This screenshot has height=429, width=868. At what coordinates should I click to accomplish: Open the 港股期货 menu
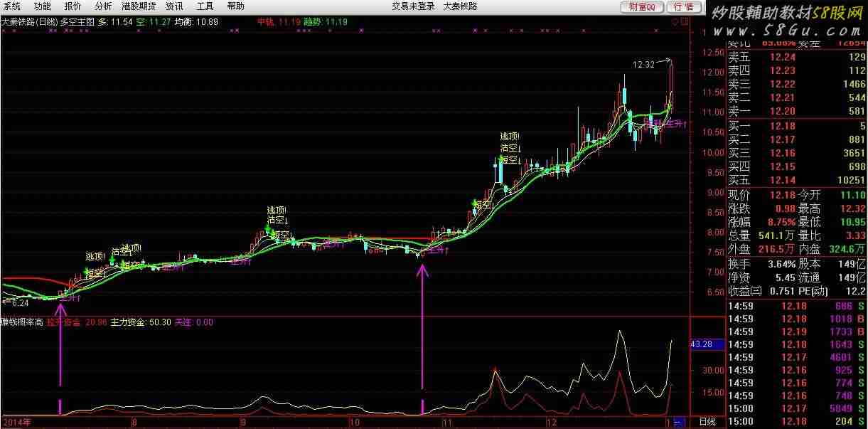[139, 6]
